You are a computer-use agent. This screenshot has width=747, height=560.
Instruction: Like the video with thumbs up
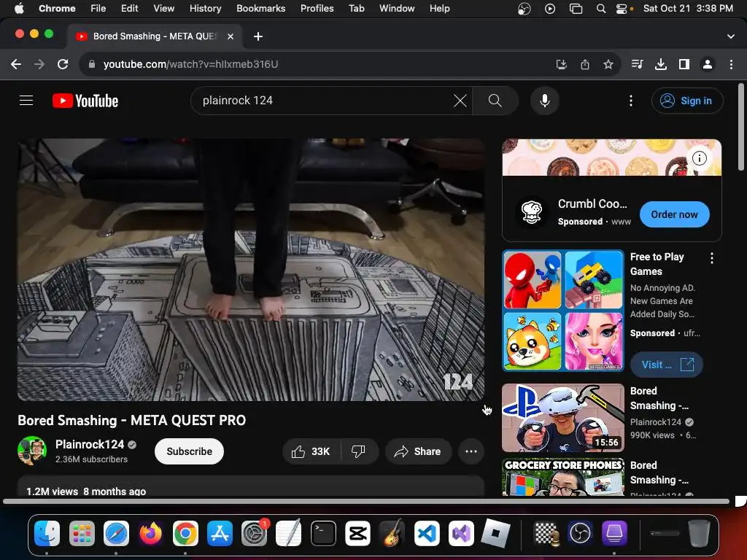click(x=311, y=451)
